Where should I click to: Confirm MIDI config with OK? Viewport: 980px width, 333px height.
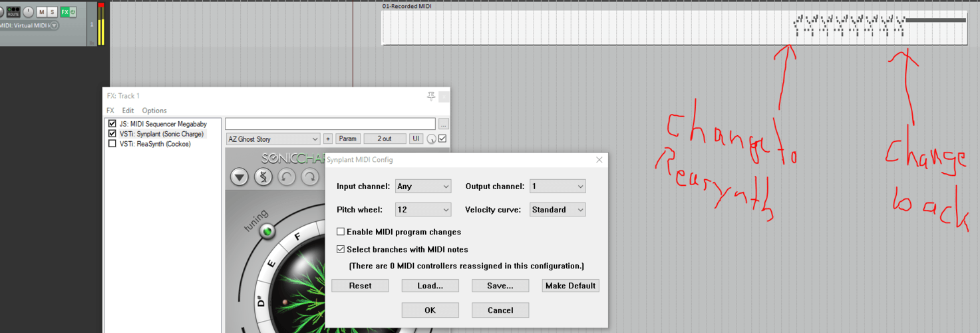(430, 310)
